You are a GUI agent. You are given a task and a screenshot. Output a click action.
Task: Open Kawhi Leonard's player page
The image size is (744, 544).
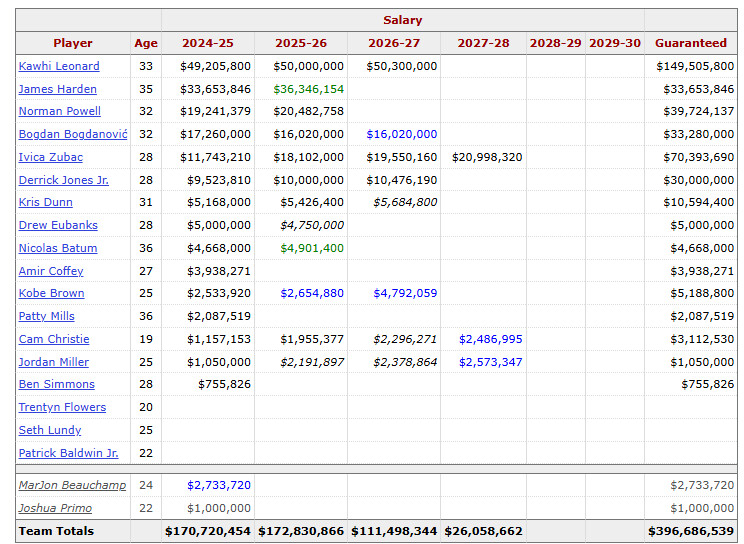(x=59, y=66)
